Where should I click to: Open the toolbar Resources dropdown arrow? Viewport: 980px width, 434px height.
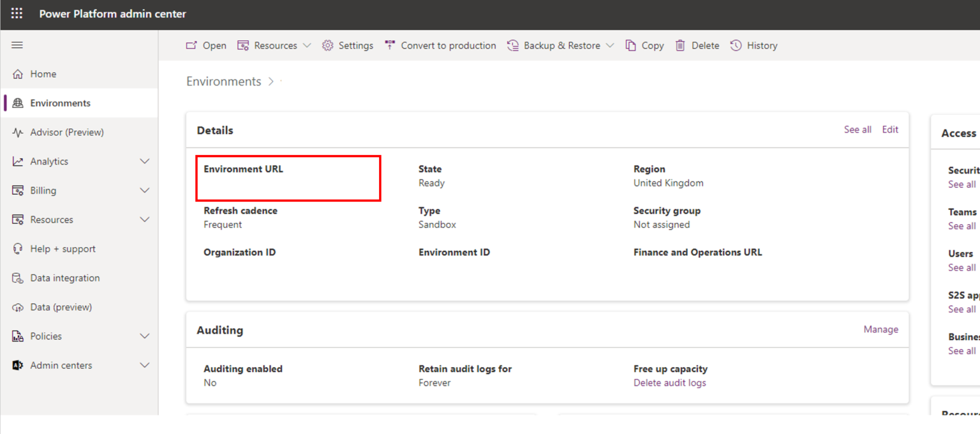coord(307,45)
